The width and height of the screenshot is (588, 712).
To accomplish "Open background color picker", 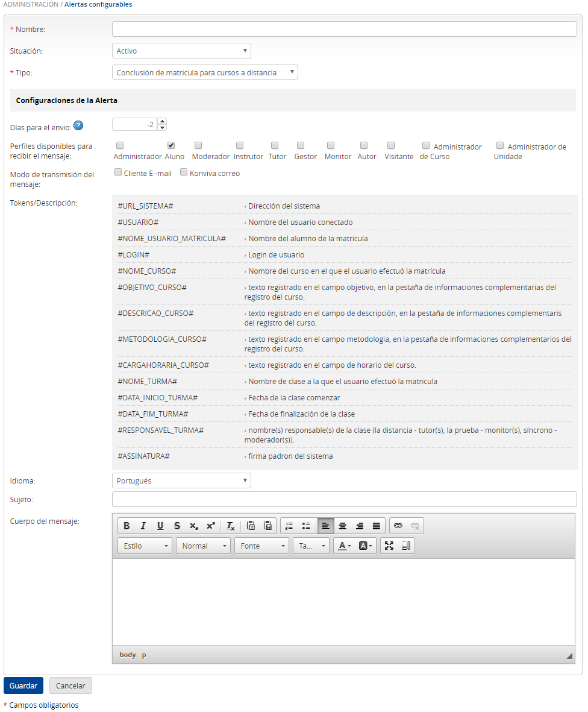I will tap(365, 546).
